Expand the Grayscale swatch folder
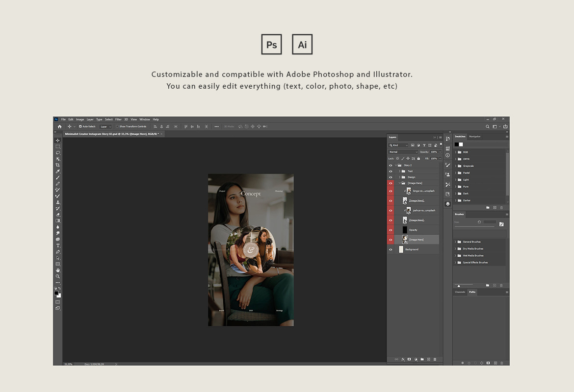This screenshot has height=392, width=574. pos(455,166)
